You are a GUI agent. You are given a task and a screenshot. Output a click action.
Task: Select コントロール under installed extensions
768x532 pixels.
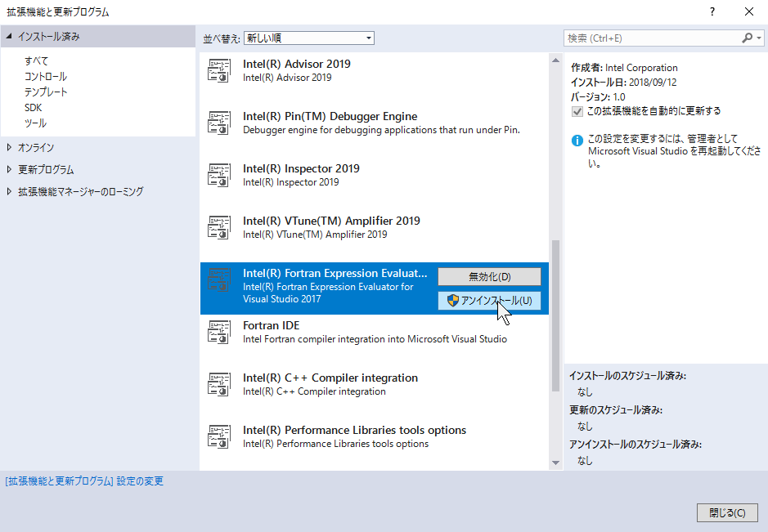(46, 77)
